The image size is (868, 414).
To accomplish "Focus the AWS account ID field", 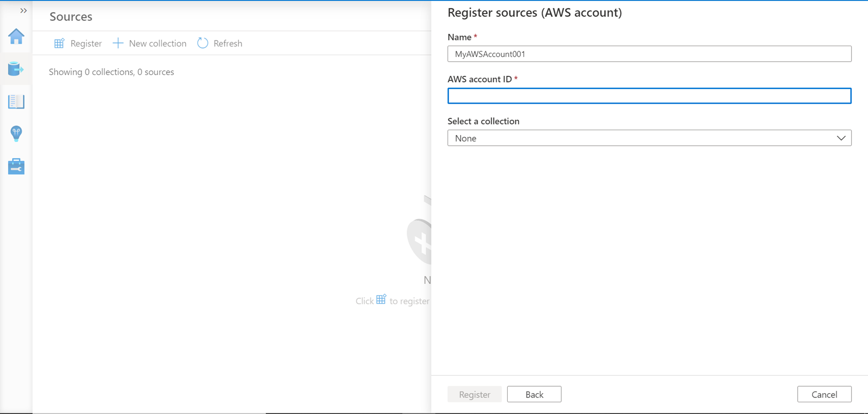I will (649, 96).
